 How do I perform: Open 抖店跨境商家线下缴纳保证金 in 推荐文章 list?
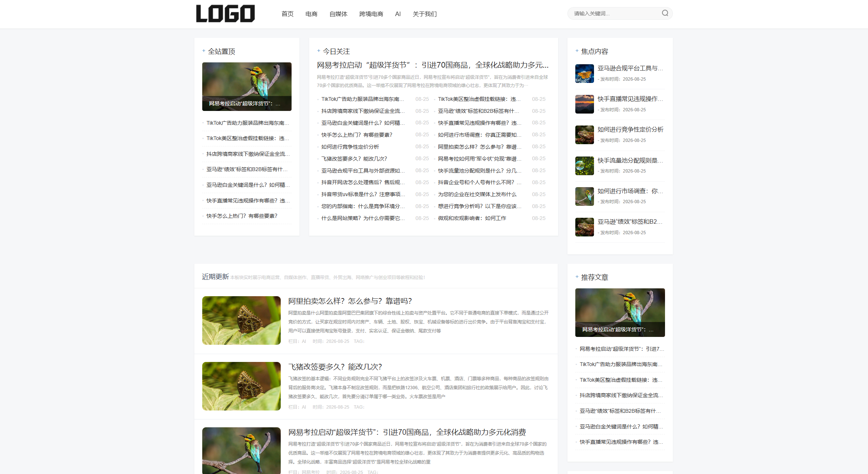tap(621, 395)
